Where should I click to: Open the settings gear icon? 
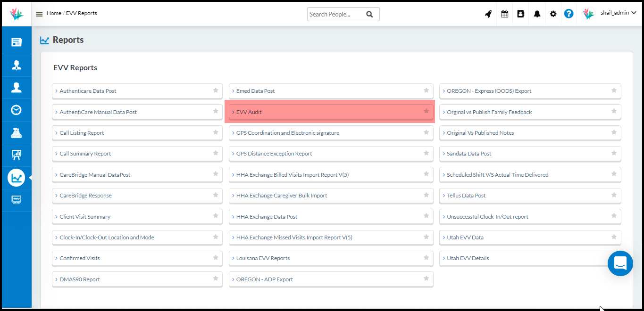point(553,14)
